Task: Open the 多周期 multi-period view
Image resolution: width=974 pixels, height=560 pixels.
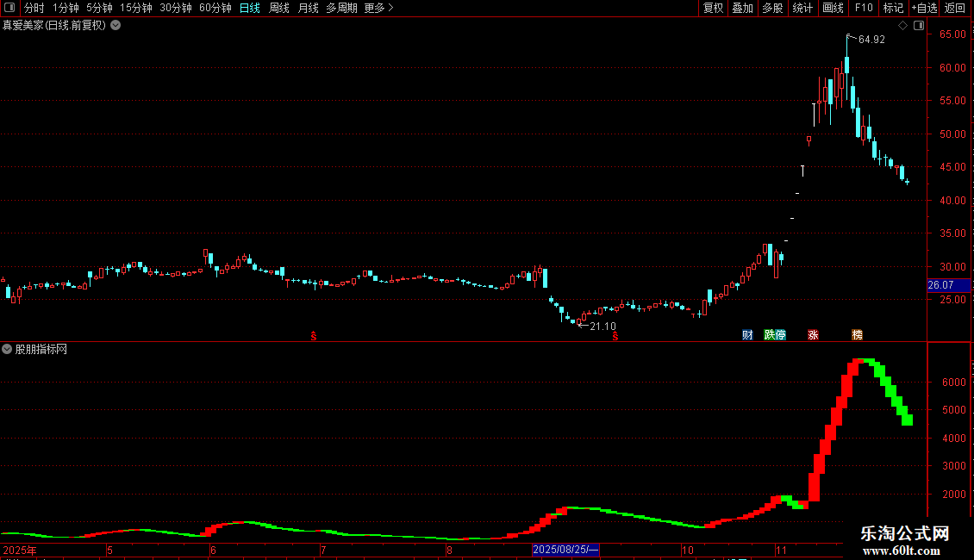Action: pyautogui.click(x=341, y=8)
